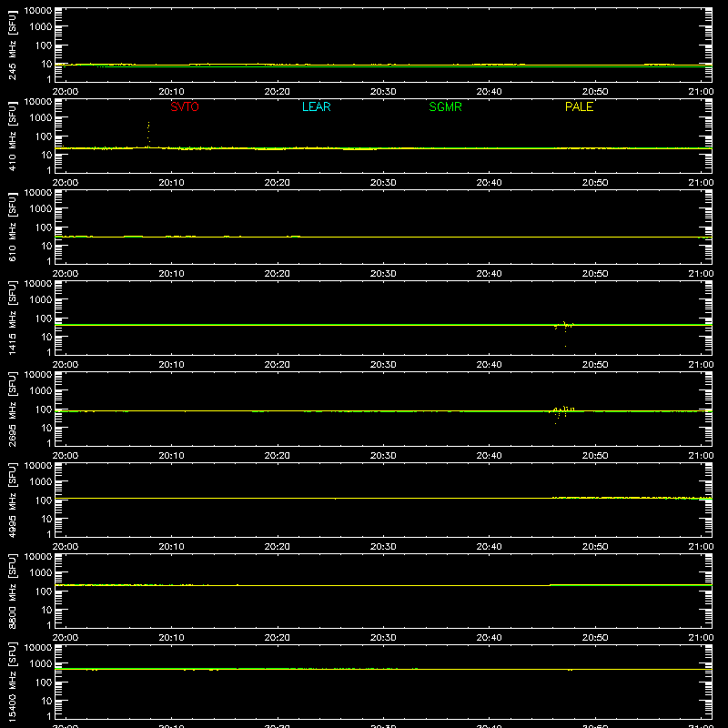
Task: Select the 15400 MHz [SFU] axis title
Action: coord(12,682)
